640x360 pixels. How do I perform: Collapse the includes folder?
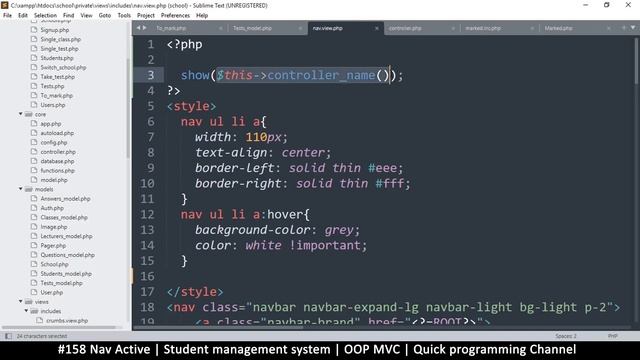(x=27, y=311)
